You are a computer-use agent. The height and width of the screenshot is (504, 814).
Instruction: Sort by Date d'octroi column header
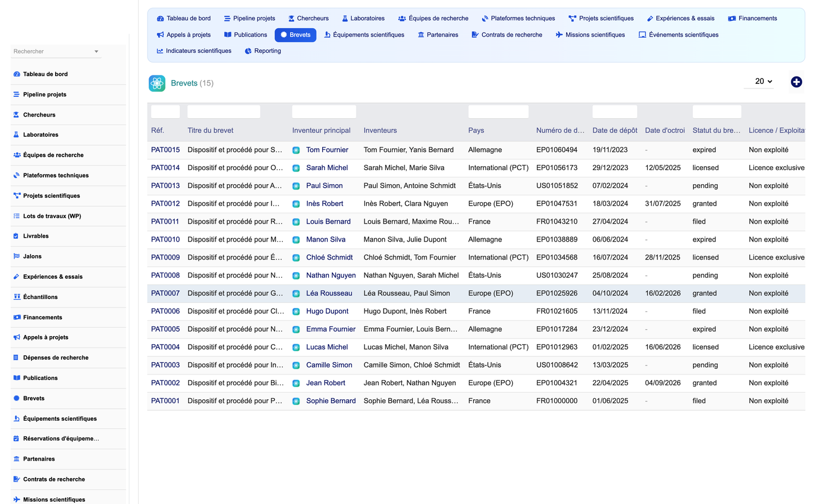pyautogui.click(x=665, y=130)
